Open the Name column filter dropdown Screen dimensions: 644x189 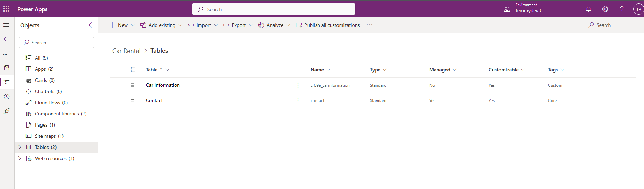(x=328, y=70)
